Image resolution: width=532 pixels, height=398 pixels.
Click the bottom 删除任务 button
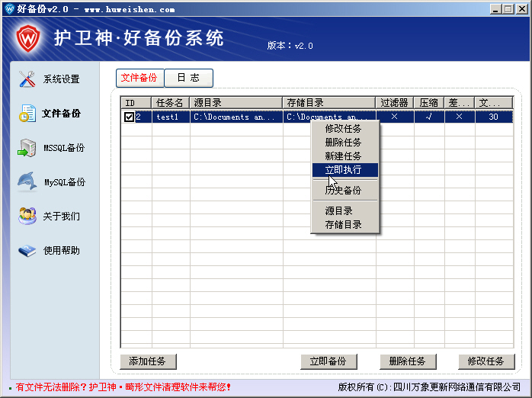tap(408, 361)
